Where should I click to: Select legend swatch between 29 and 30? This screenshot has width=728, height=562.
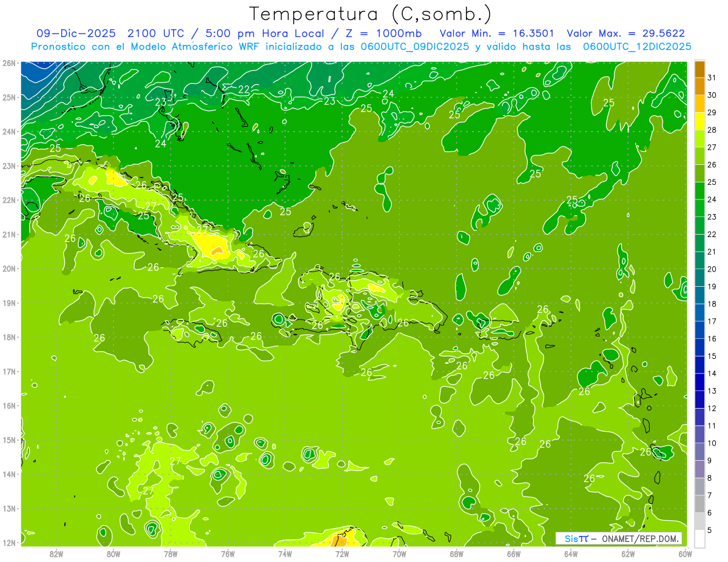click(x=699, y=104)
